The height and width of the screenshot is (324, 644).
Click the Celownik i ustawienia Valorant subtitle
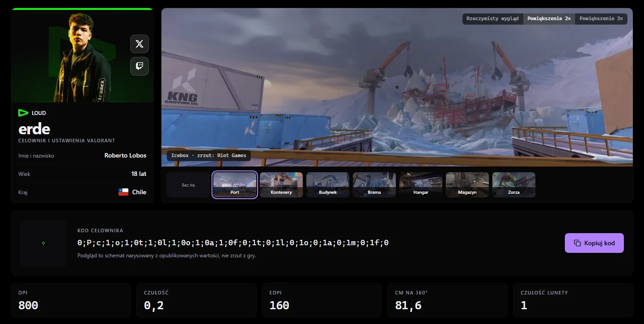pyautogui.click(x=67, y=141)
